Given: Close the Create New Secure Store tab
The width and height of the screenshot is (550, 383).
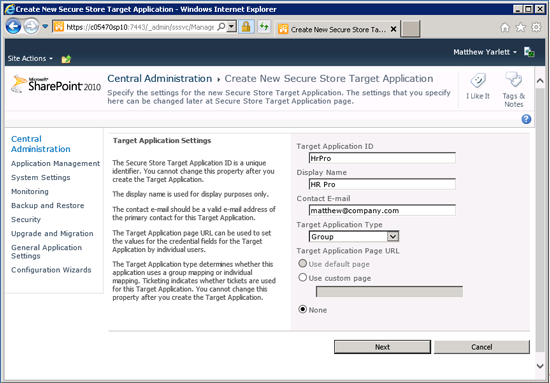Looking at the screenshot, I should tap(394, 29).
